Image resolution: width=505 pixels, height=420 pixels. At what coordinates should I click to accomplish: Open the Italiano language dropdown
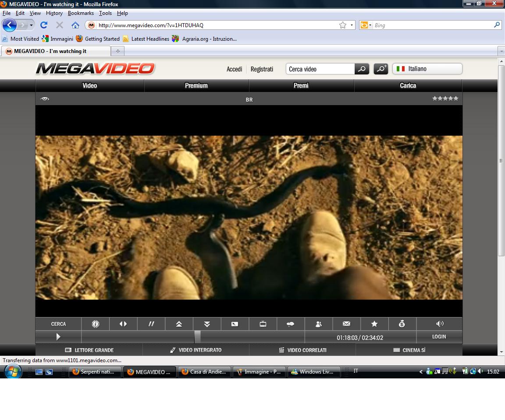[x=427, y=69]
